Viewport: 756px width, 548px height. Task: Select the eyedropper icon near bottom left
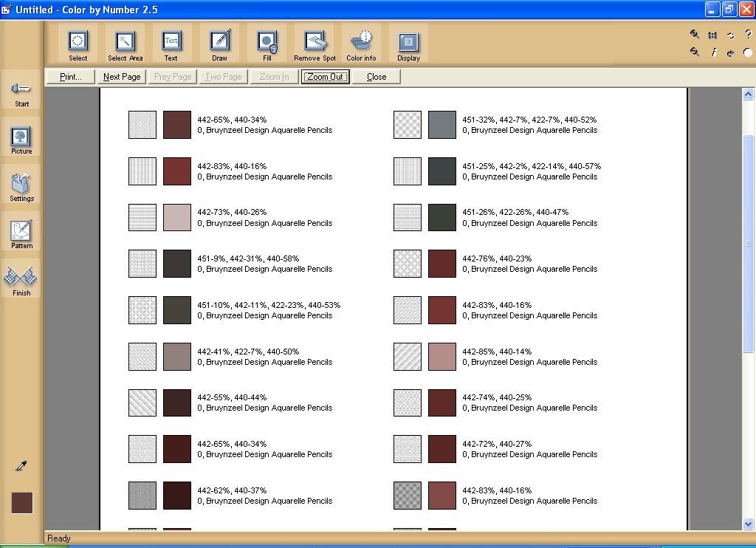point(21,465)
